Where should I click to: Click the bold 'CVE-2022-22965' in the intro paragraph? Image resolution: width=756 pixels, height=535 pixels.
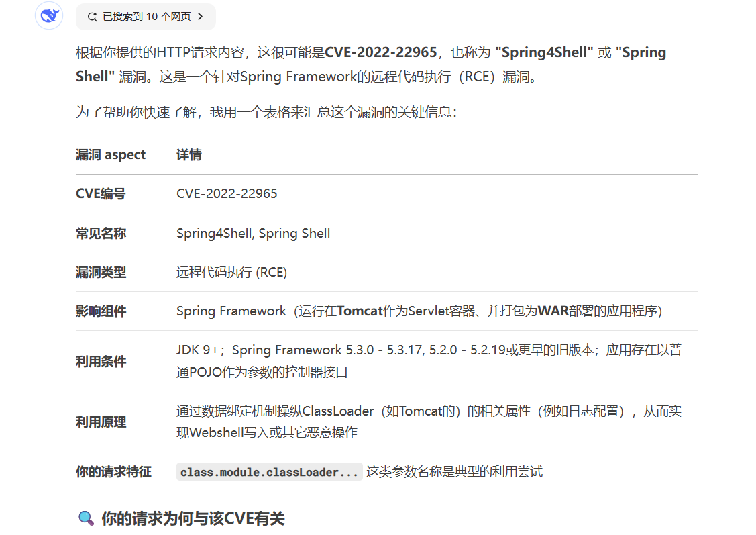[x=381, y=52]
